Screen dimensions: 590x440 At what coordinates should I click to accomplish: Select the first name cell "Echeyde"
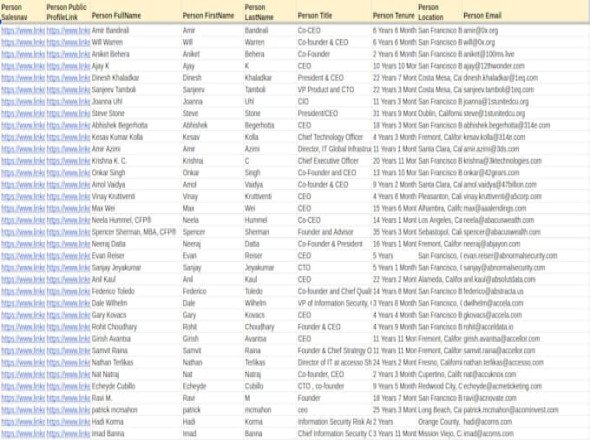tap(195, 386)
